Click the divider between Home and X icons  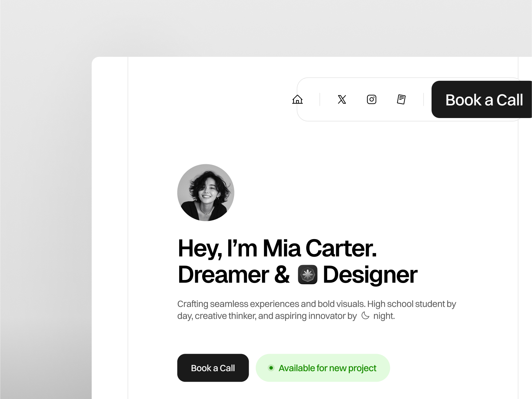[320, 99]
